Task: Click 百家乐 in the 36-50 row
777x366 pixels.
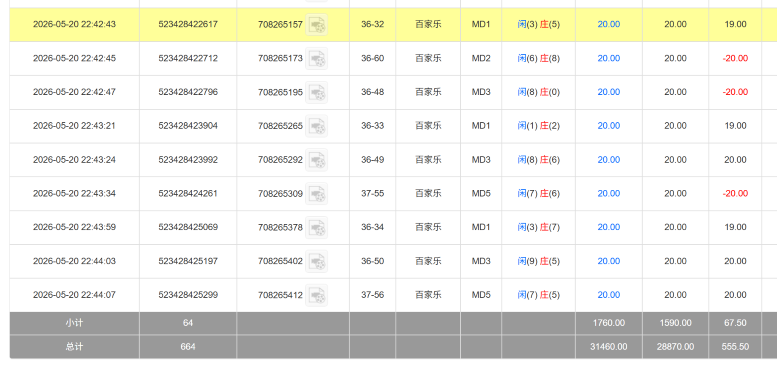Action: pyautogui.click(x=428, y=261)
